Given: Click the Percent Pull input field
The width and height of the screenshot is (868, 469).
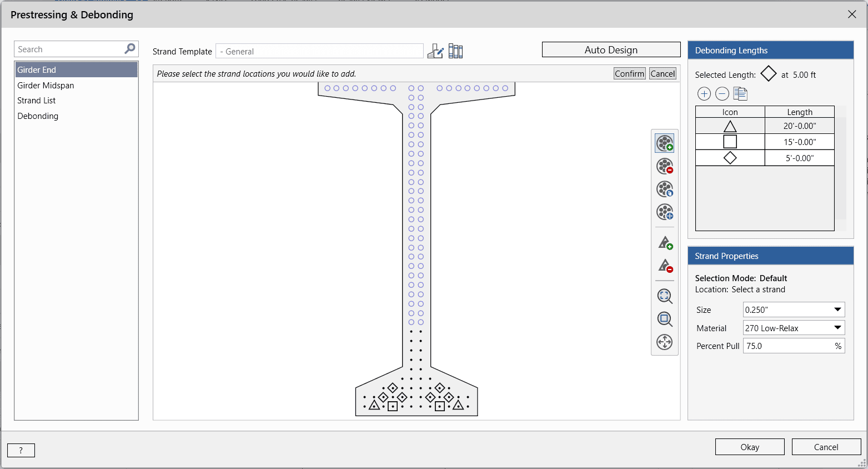Looking at the screenshot, I should click(x=787, y=346).
